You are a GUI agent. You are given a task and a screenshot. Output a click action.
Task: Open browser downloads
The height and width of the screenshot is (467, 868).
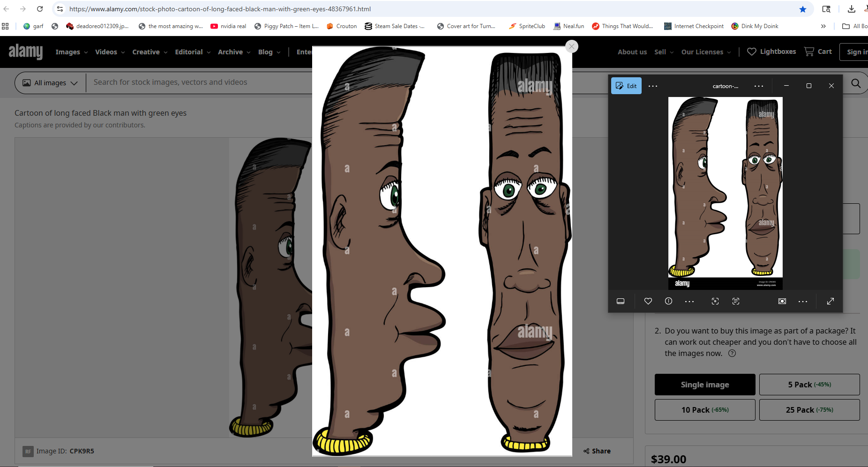852,9
